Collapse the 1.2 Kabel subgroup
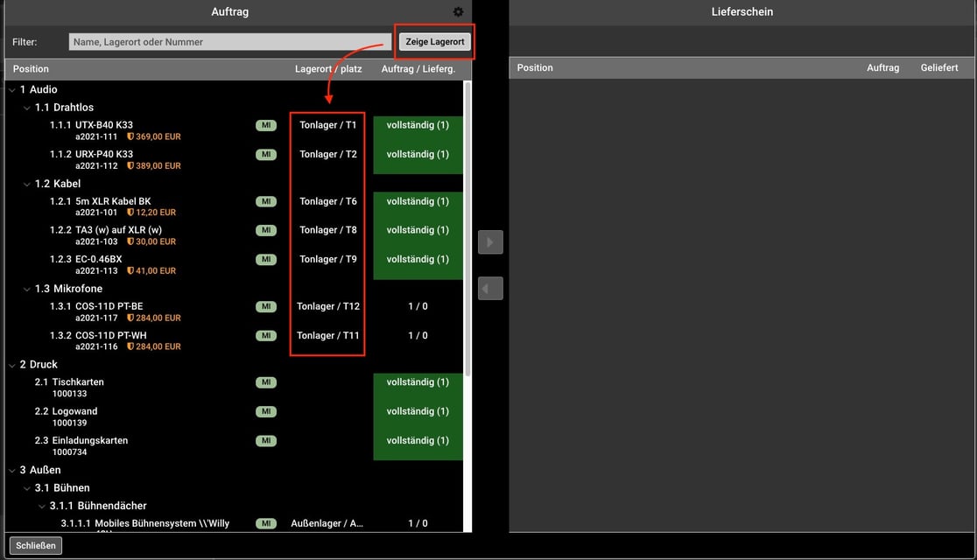Viewport: 977px width, 560px height. [26, 185]
